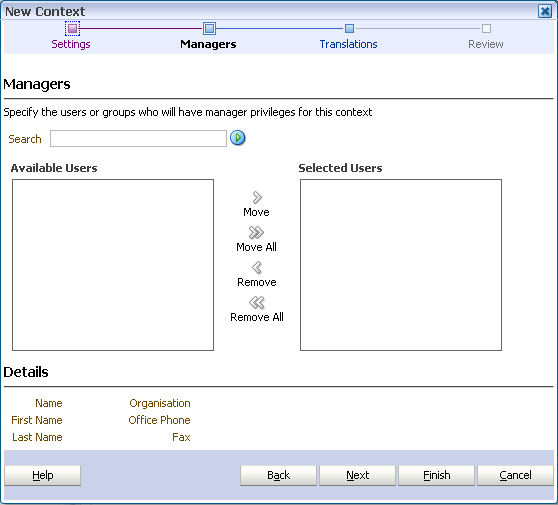Select the Review step label
This screenshot has width=558, height=505.
pyautogui.click(x=486, y=44)
